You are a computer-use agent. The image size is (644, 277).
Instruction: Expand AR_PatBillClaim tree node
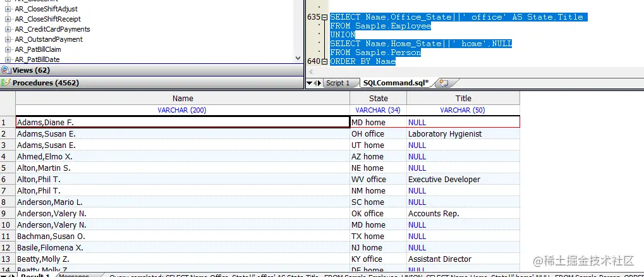pos(8,49)
